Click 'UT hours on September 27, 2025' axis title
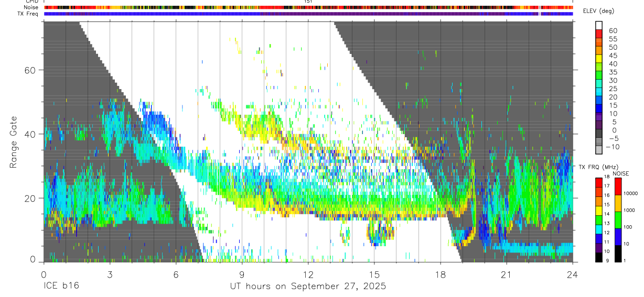The image size is (644, 297). (308, 287)
